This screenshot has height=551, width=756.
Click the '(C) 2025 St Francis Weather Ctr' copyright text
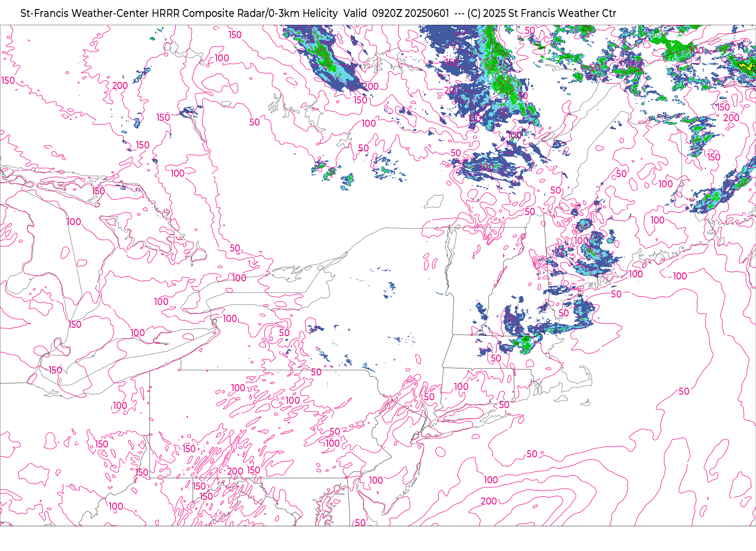pos(542,13)
